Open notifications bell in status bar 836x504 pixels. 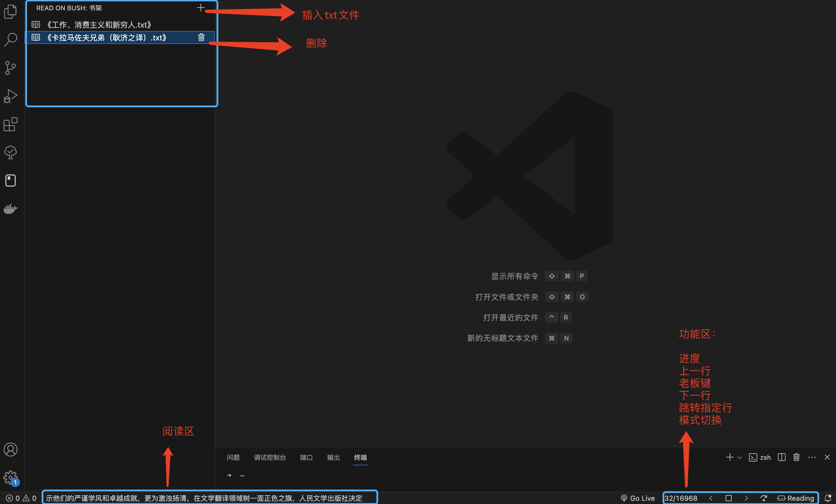click(827, 498)
